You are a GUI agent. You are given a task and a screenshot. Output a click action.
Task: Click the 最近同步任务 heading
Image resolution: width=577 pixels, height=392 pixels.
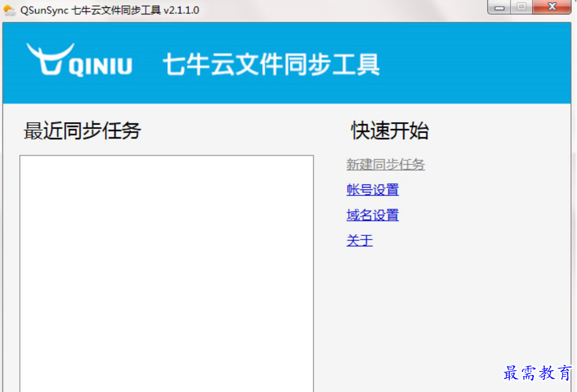(x=82, y=131)
